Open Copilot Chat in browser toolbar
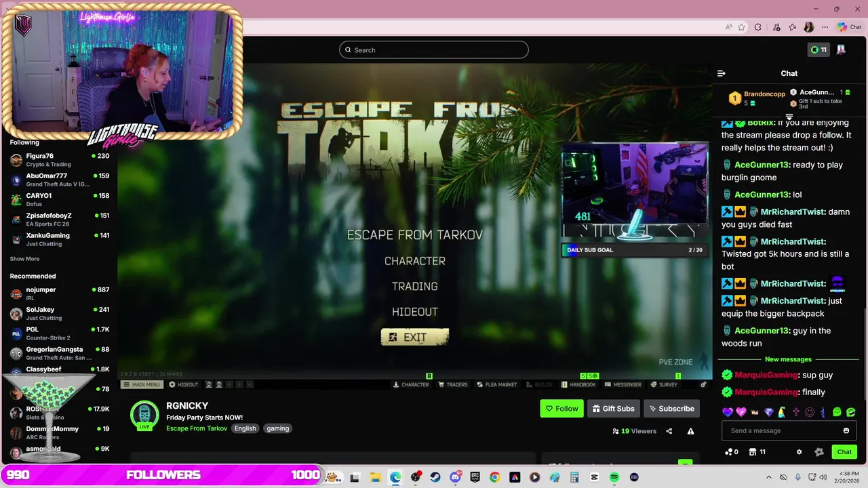 coord(849,27)
